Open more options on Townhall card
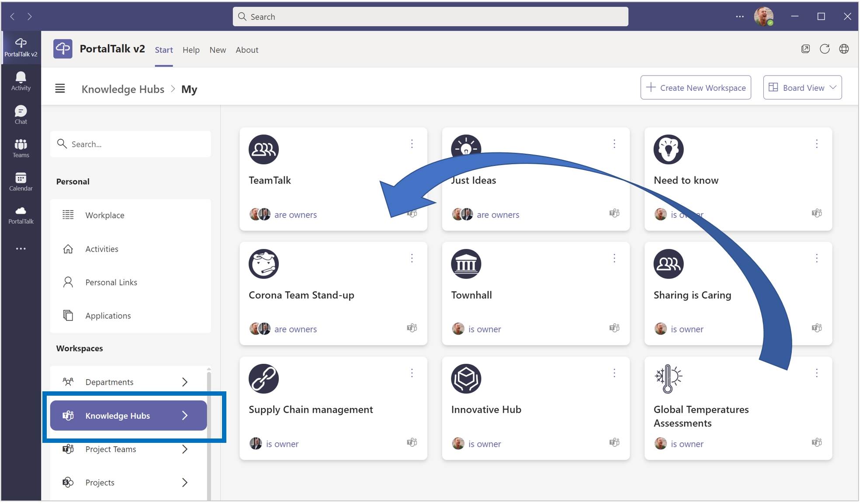Image resolution: width=863 pixels, height=504 pixels. (614, 259)
